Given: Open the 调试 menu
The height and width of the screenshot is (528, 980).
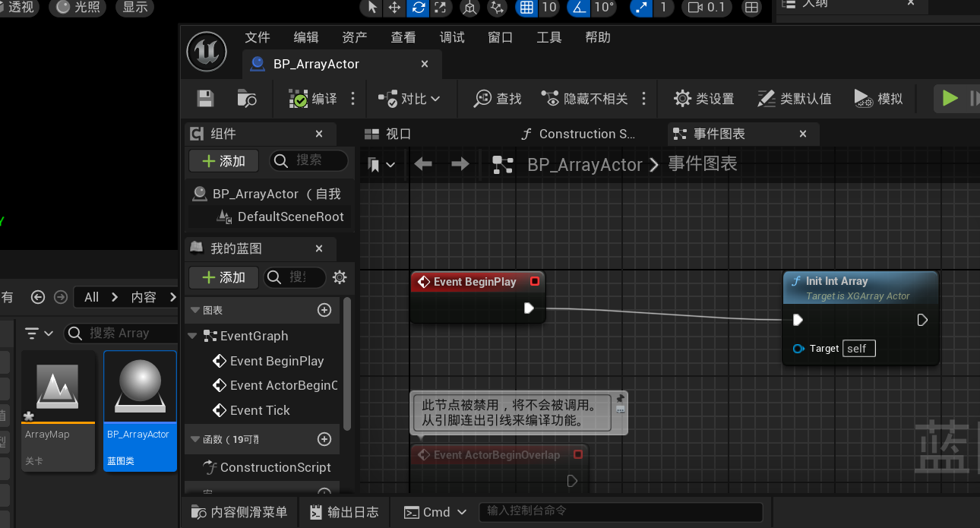Looking at the screenshot, I should pos(452,37).
